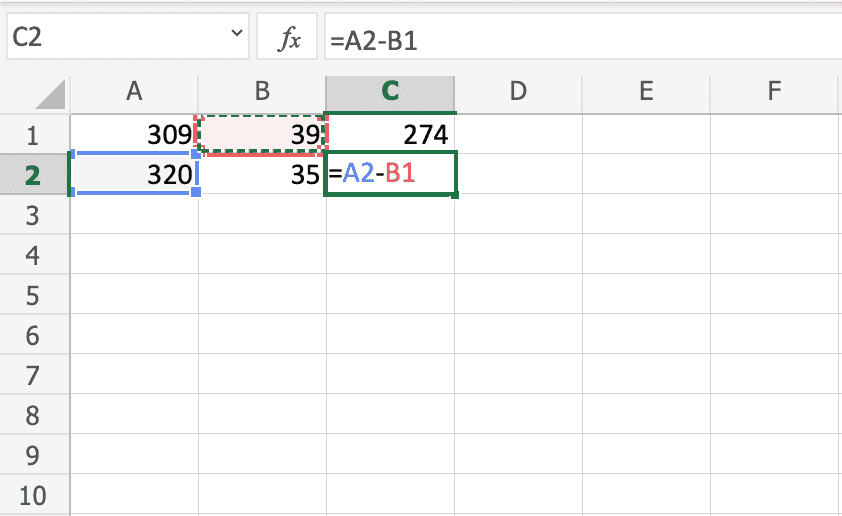Select row 1 header
The image size is (842, 516).
click(33, 134)
